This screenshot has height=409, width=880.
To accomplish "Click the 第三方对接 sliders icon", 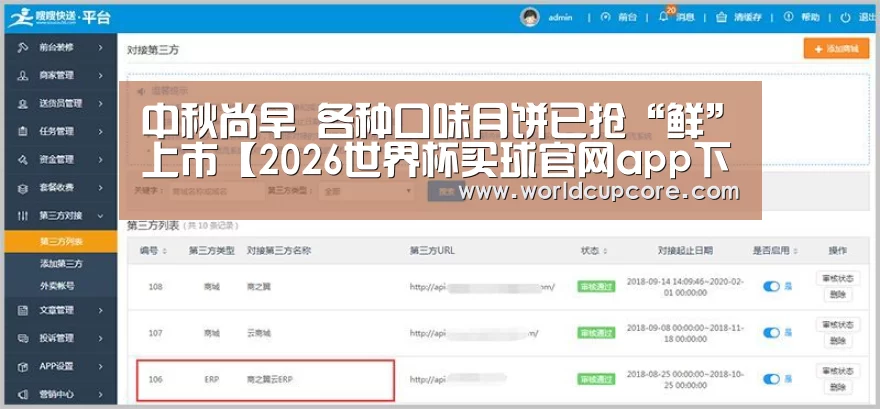I will tap(22, 216).
